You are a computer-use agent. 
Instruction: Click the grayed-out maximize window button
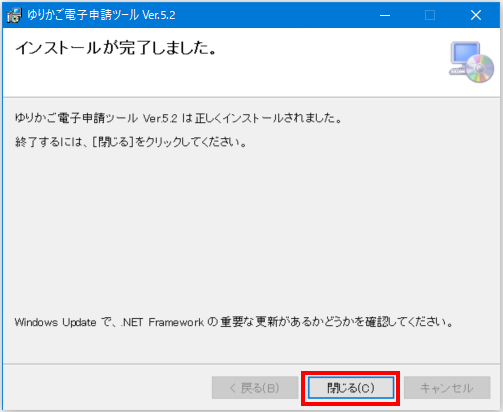tap(430, 15)
